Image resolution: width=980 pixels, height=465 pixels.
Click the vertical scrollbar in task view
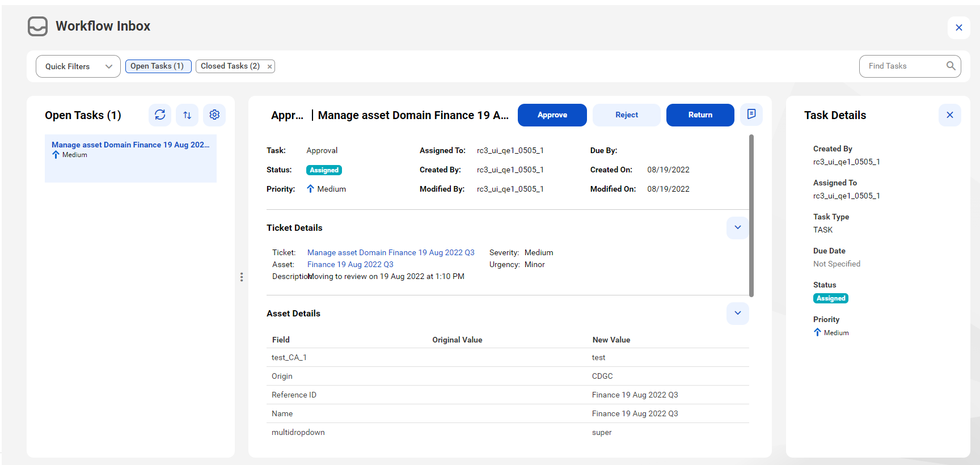(751, 215)
